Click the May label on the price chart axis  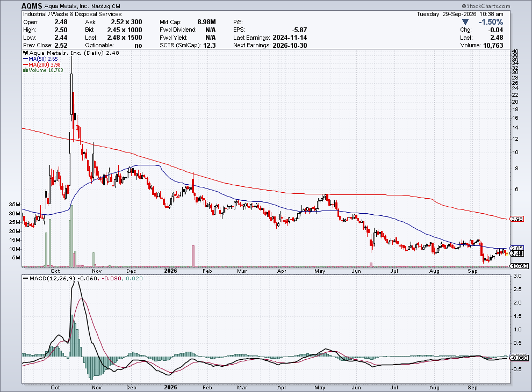320,271
